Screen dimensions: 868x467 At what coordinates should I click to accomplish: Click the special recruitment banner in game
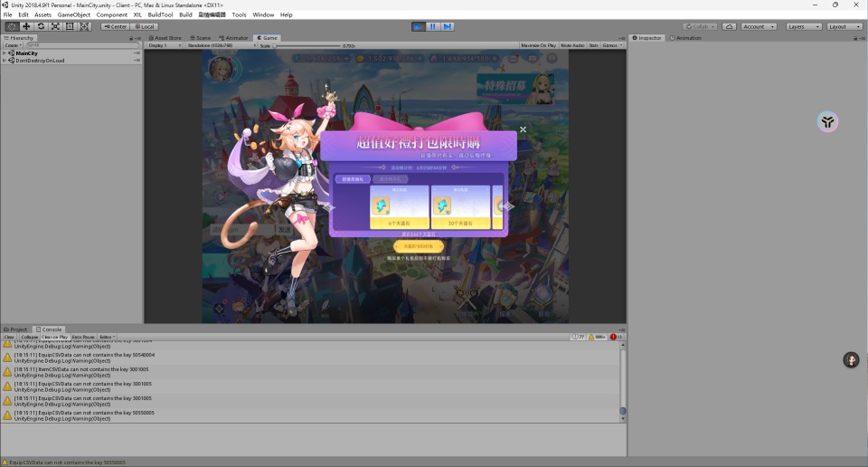click(x=515, y=88)
